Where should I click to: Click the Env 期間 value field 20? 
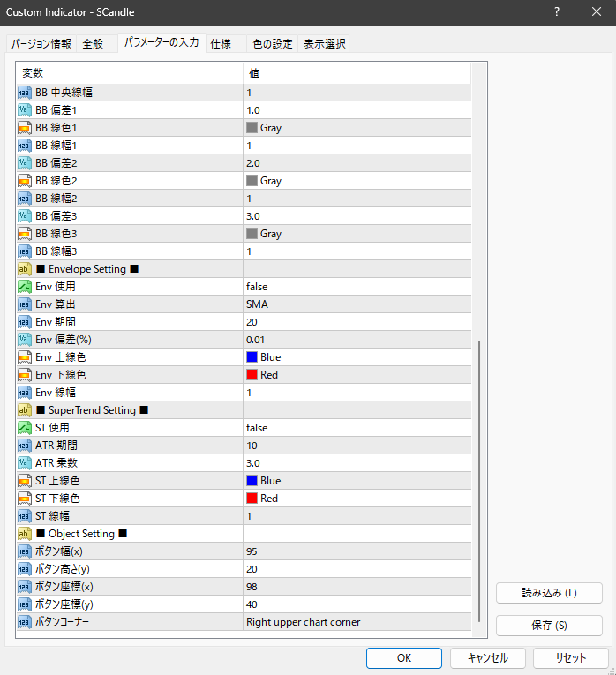tap(357, 322)
